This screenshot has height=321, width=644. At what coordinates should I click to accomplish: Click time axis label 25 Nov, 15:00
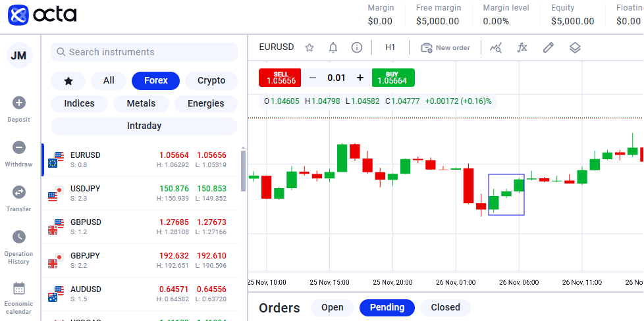(x=329, y=282)
